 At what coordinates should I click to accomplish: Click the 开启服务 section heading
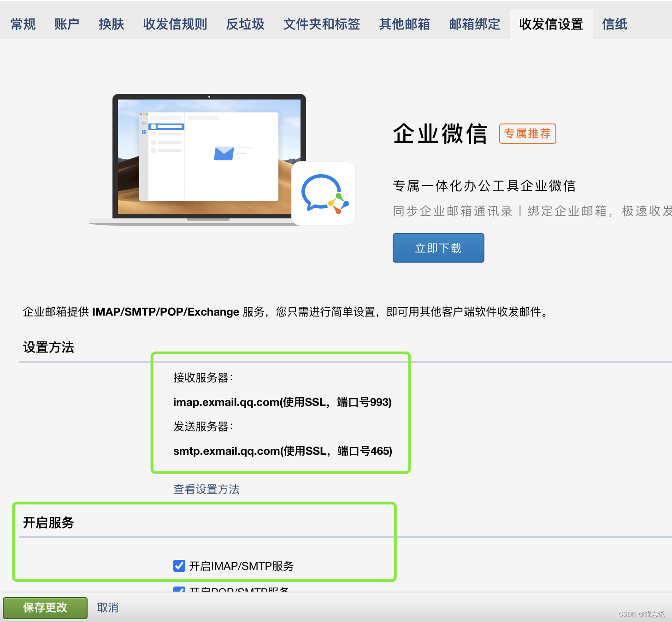pos(48,522)
